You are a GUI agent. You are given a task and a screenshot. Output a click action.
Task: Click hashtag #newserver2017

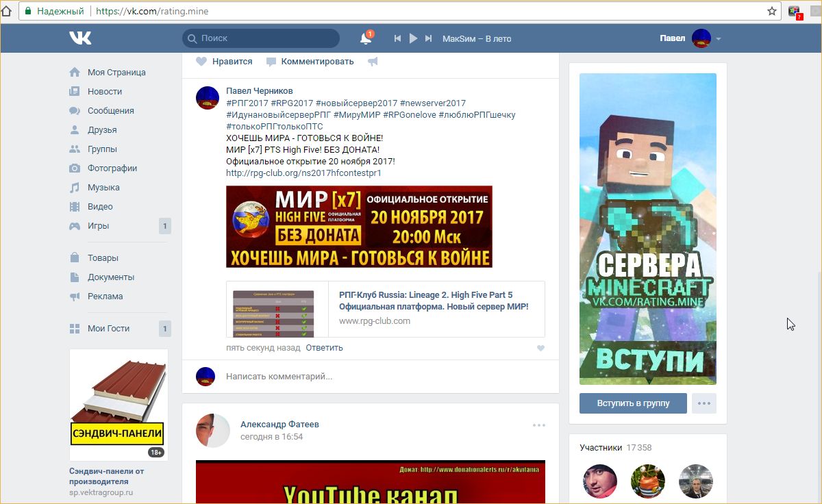[x=432, y=103]
